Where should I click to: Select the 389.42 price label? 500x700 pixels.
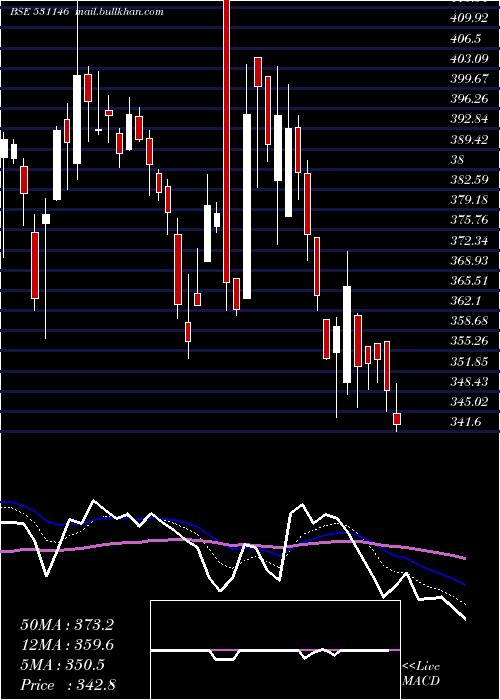click(x=469, y=140)
